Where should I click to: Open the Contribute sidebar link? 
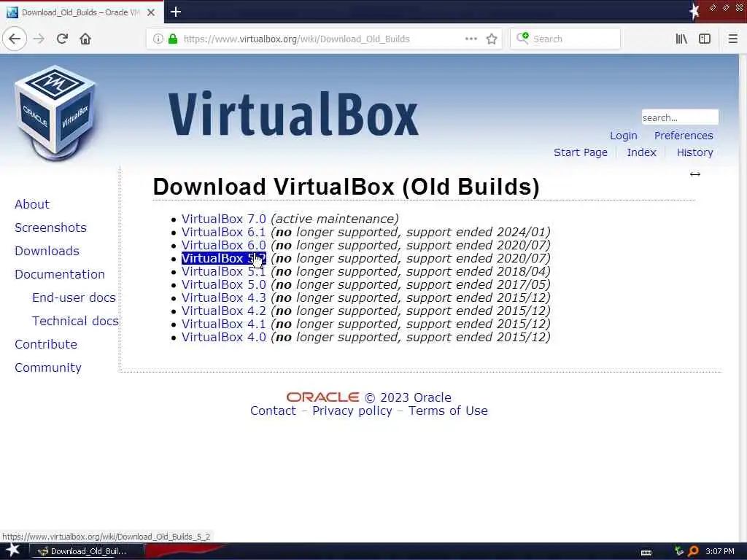pyautogui.click(x=46, y=344)
